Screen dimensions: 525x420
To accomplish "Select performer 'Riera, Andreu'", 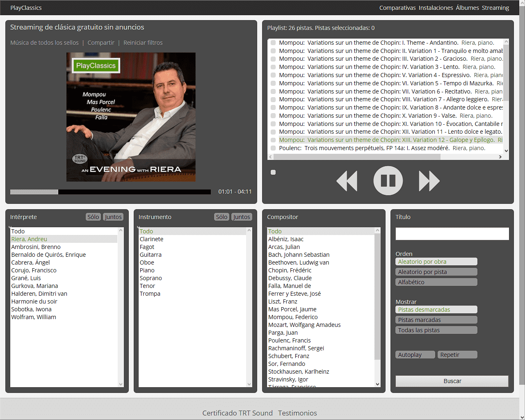I will 64,239.
